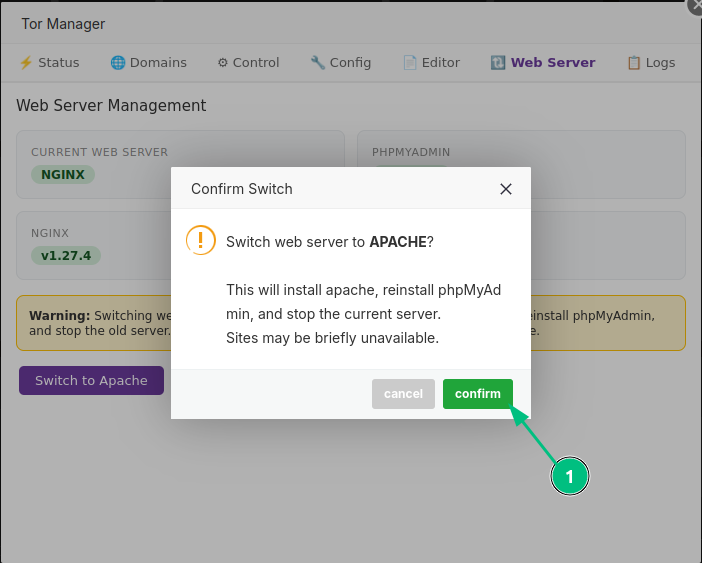The width and height of the screenshot is (702, 563).
Task: Confirm the switch to Apache
Action: coord(478,394)
